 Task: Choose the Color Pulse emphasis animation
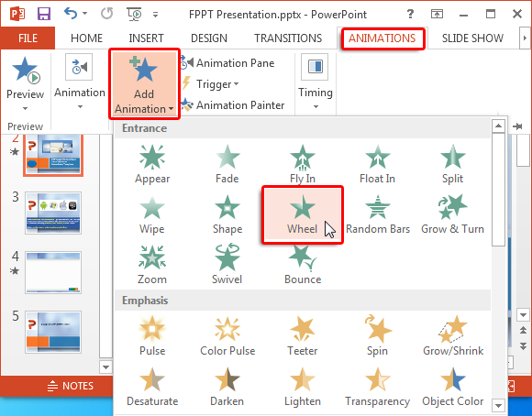pos(227,336)
